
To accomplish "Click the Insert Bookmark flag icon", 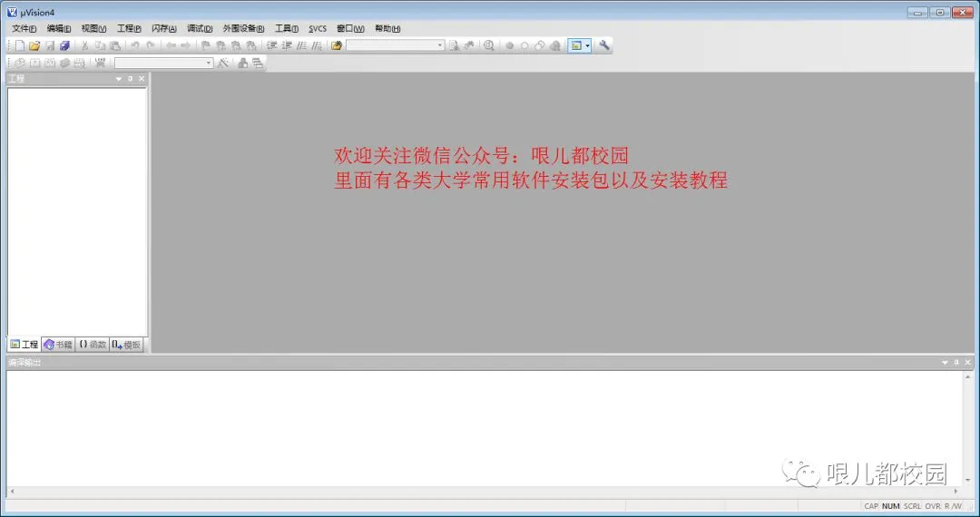I will [206, 45].
